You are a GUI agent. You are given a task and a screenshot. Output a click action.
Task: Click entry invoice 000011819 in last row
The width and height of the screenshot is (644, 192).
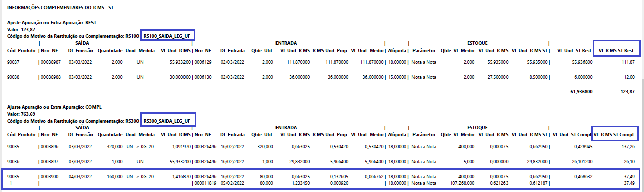tap(205, 183)
